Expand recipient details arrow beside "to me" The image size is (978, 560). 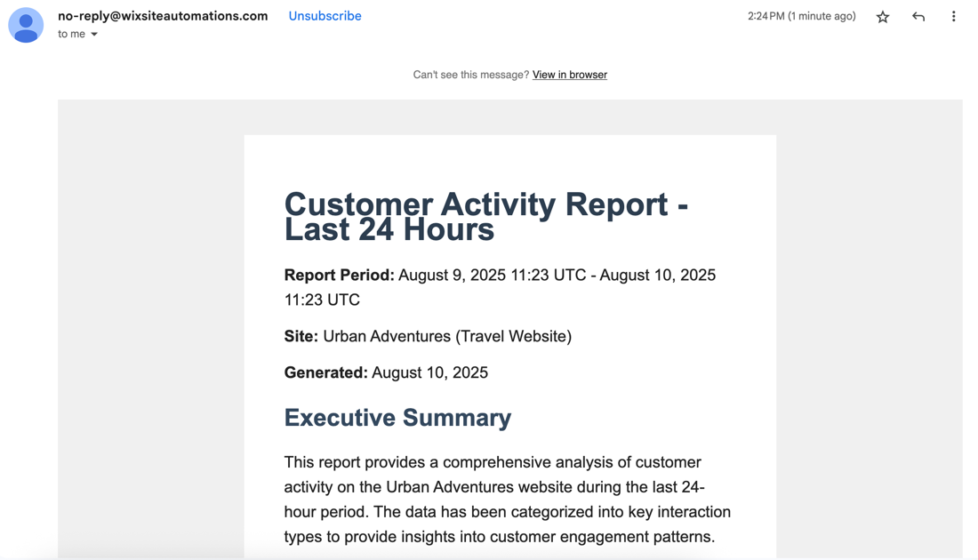(x=94, y=35)
